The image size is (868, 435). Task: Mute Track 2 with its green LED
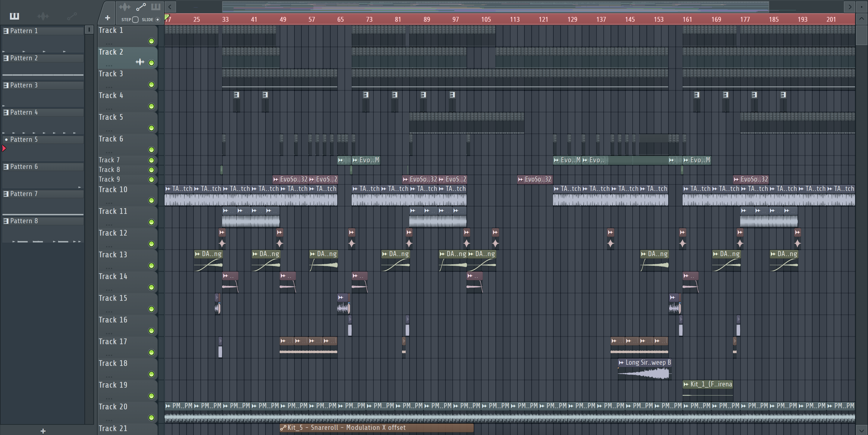(152, 63)
